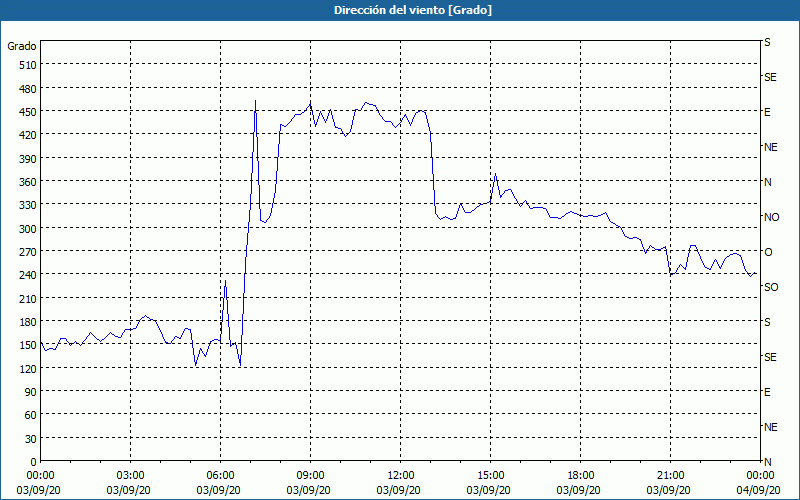Click the NO compass label on the right axis
This screenshot has height=500, width=800.
(x=771, y=217)
